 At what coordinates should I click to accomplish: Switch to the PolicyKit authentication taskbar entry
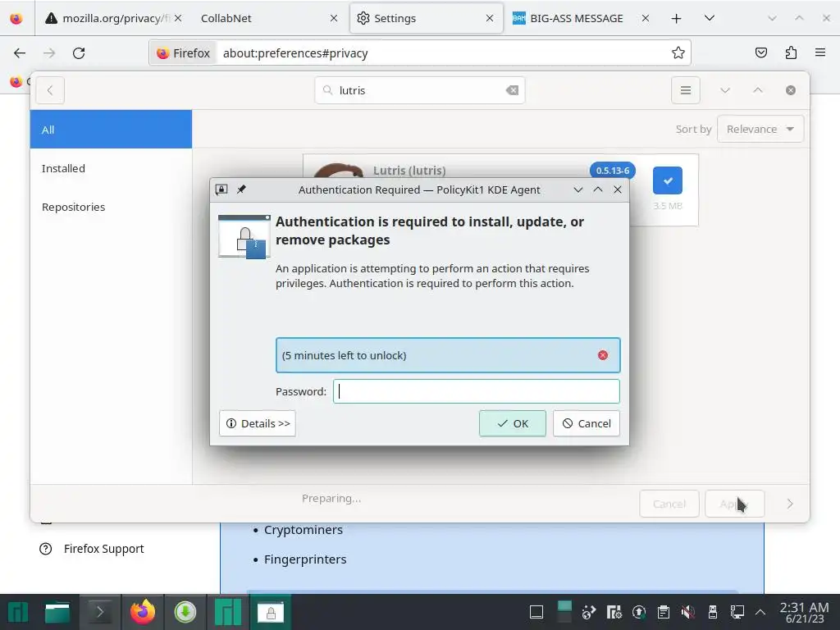click(271, 612)
